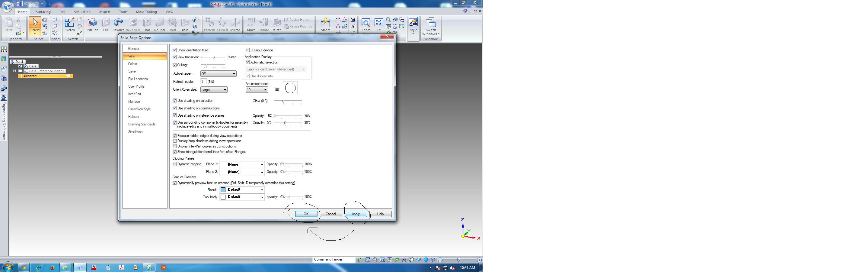The image size is (868, 272).
Task: Click the Help button in dialog
Action: [380, 214]
